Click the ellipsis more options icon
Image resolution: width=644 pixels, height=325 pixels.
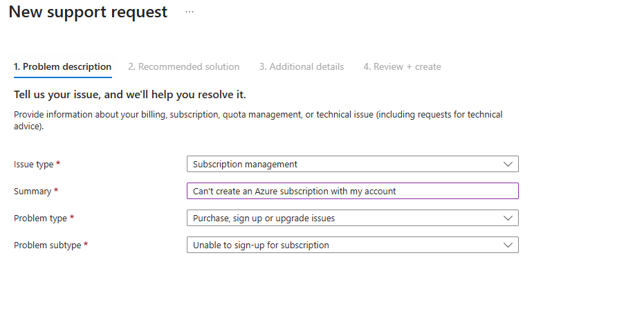190,12
